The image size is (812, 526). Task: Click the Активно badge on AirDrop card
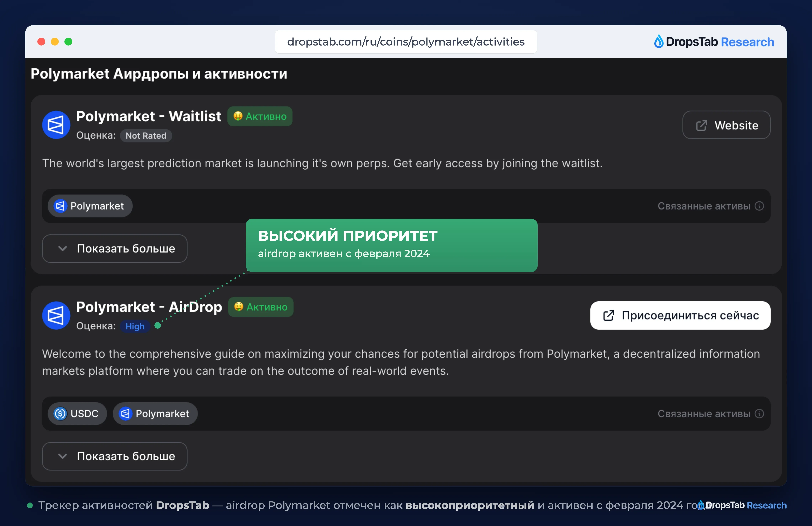(x=261, y=307)
